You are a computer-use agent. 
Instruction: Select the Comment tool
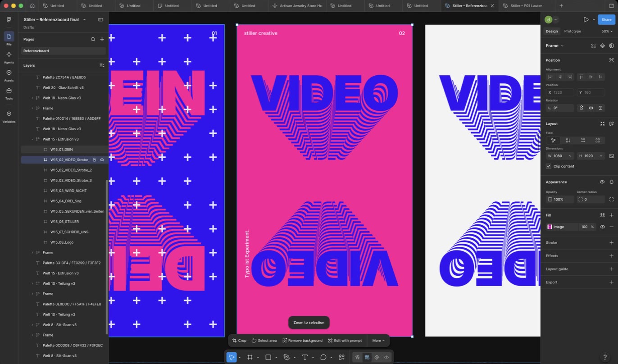click(323, 357)
